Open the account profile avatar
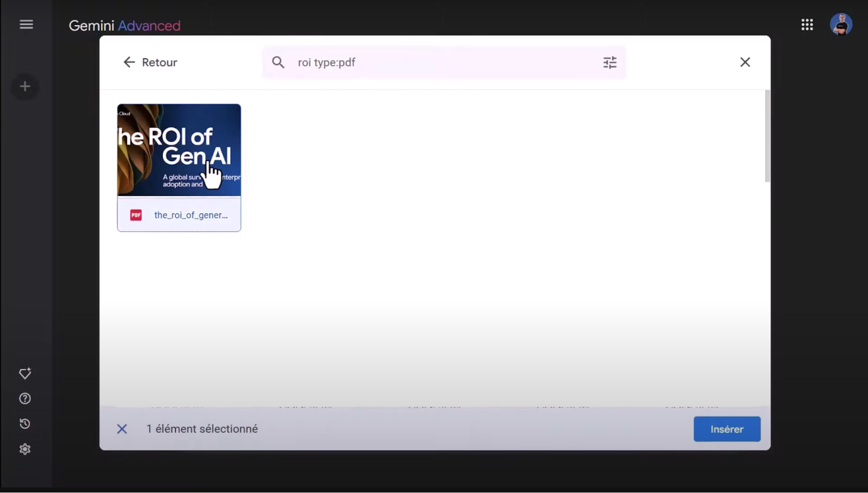This screenshot has height=493, width=868. click(841, 24)
